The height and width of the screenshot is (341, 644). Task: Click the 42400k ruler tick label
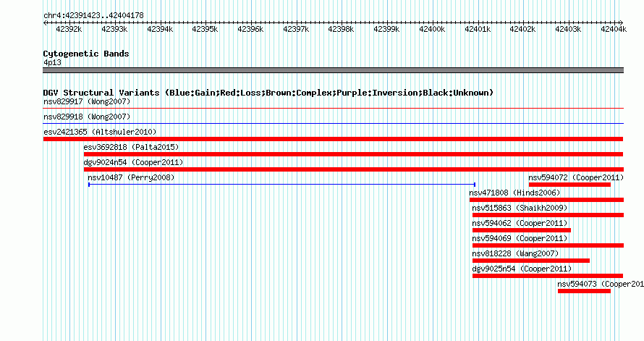tap(432, 29)
